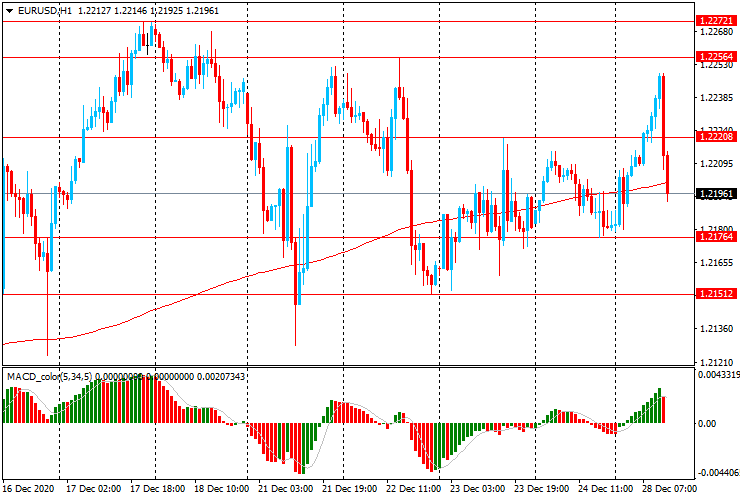Click the OHLC values in chart header

[148, 10]
